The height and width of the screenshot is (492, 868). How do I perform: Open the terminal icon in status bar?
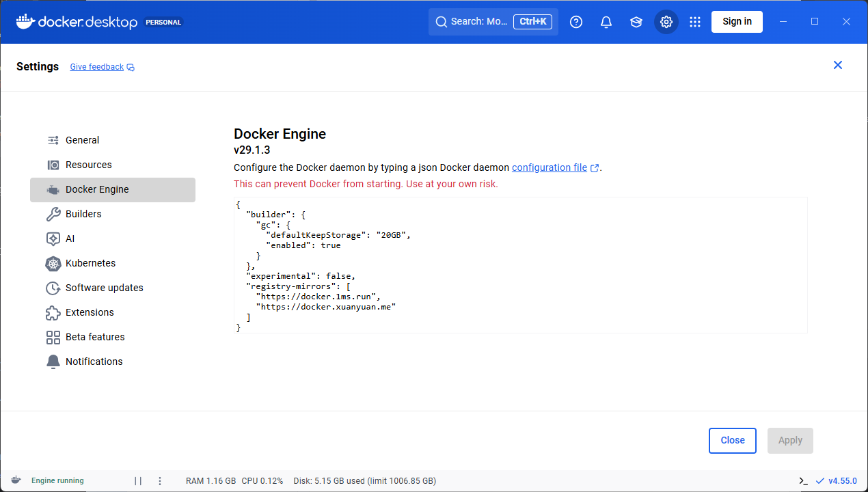coord(804,481)
